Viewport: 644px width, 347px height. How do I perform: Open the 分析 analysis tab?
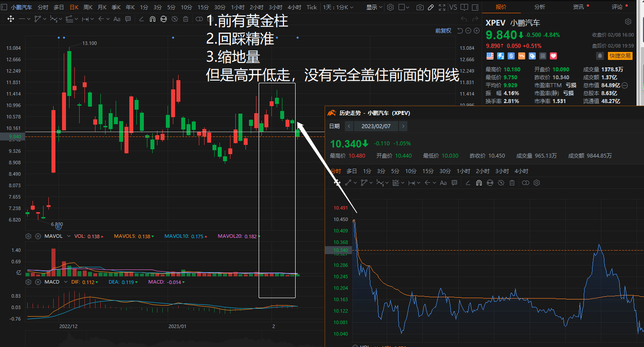click(540, 7)
